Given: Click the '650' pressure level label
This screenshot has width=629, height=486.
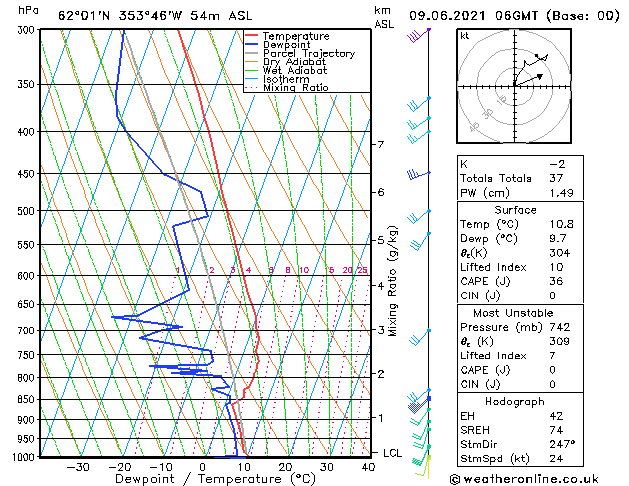Looking at the screenshot, I should tap(28, 304).
